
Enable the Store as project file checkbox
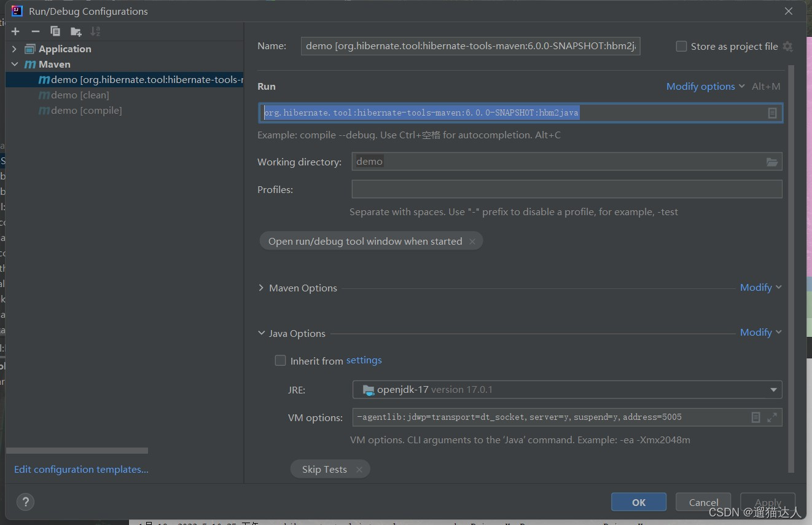(x=681, y=47)
